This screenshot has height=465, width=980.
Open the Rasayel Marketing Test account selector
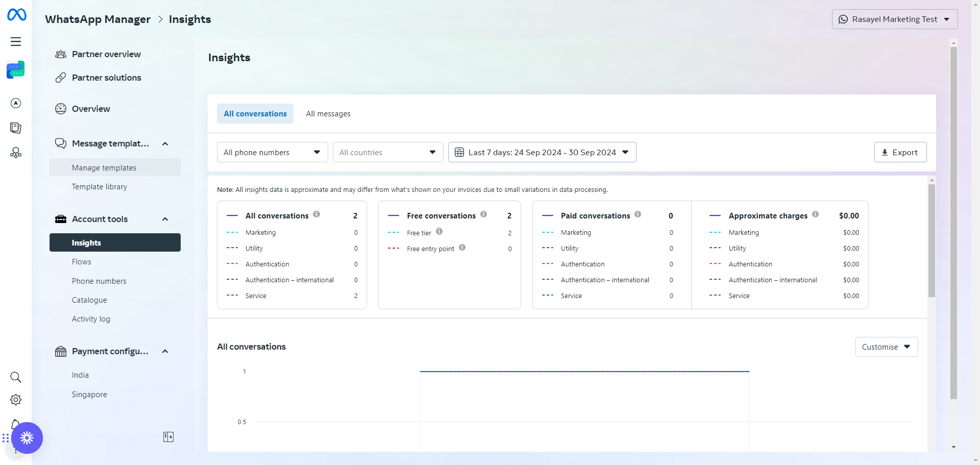(x=894, y=19)
